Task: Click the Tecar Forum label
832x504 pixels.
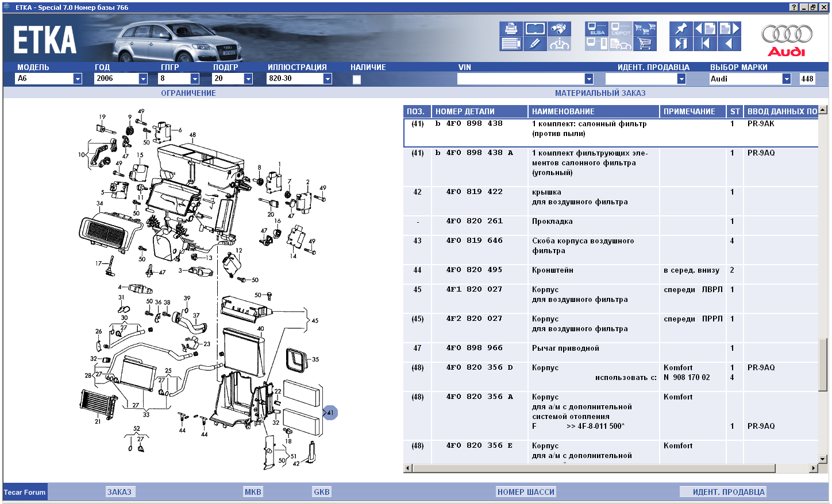Action: coord(25,492)
